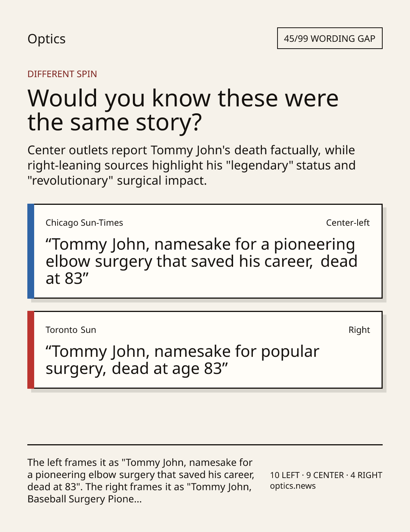Click the 4 RIGHT coverage count
Screen dimensions: 410x532
coord(366,475)
